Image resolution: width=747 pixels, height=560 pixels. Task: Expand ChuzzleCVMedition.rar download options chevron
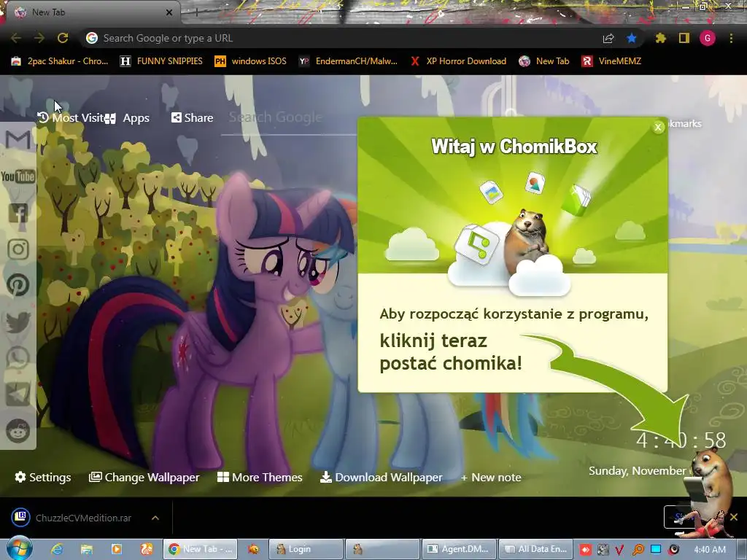155,518
